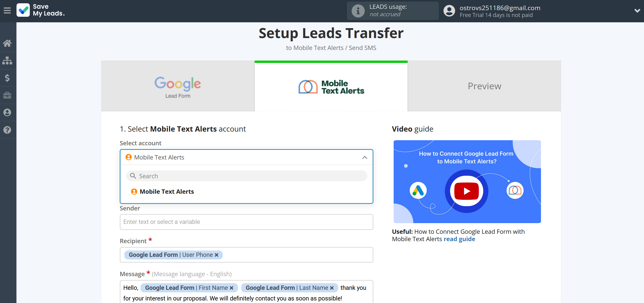
Task: Click the Sender input field
Action: tap(246, 222)
